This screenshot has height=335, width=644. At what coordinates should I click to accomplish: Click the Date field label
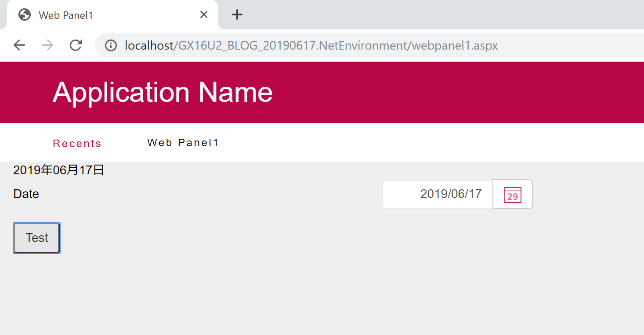(x=26, y=194)
